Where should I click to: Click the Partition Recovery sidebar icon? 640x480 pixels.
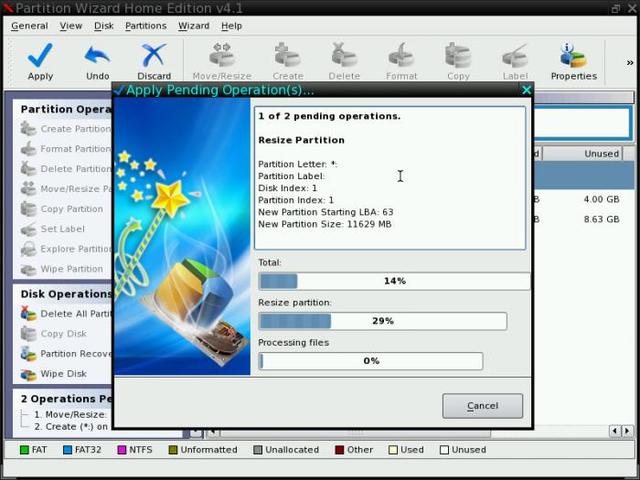click(29, 353)
